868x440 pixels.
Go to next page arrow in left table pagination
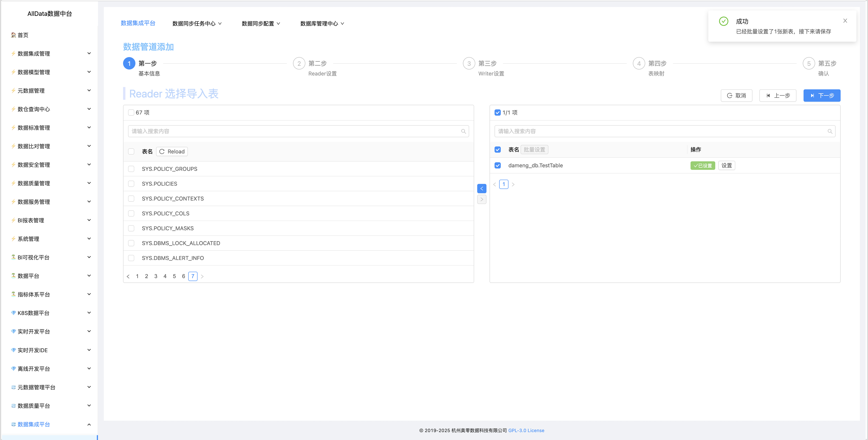click(x=202, y=276)
